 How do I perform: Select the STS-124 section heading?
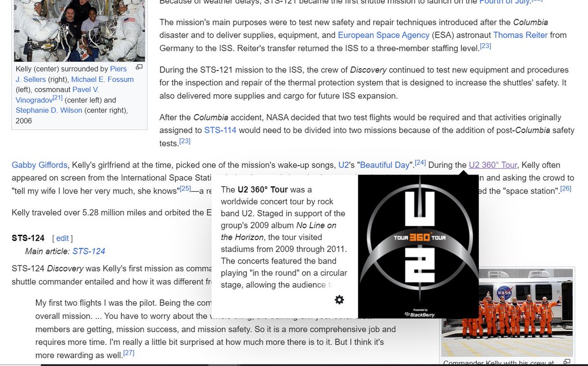[x=28, y=238]
